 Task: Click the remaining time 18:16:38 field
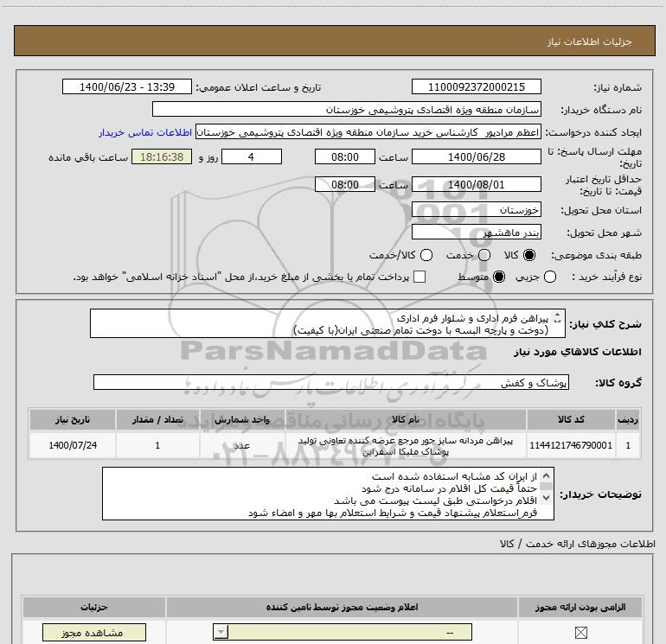click(x=162, y=156)
